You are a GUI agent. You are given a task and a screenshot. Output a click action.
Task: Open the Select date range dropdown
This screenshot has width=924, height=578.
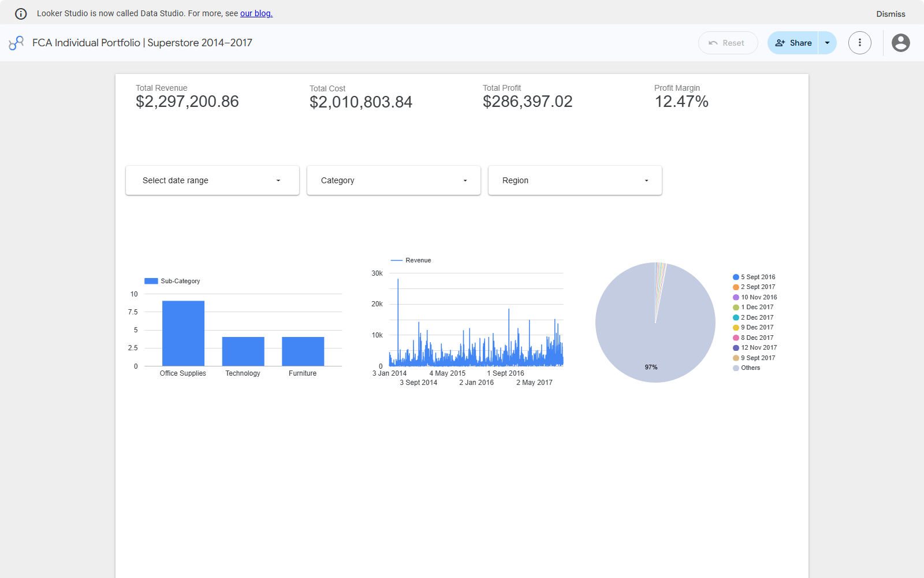coord(213,180)
